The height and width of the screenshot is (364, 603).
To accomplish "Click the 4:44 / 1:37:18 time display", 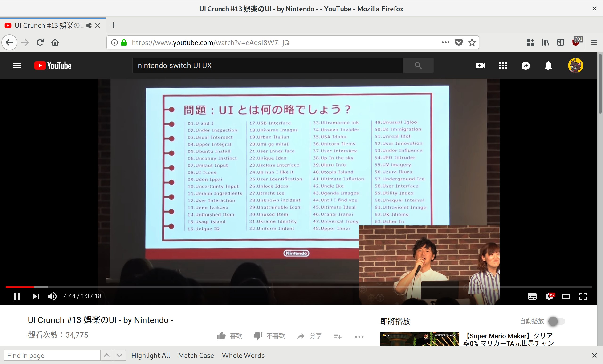I will (x=82, y=296).
